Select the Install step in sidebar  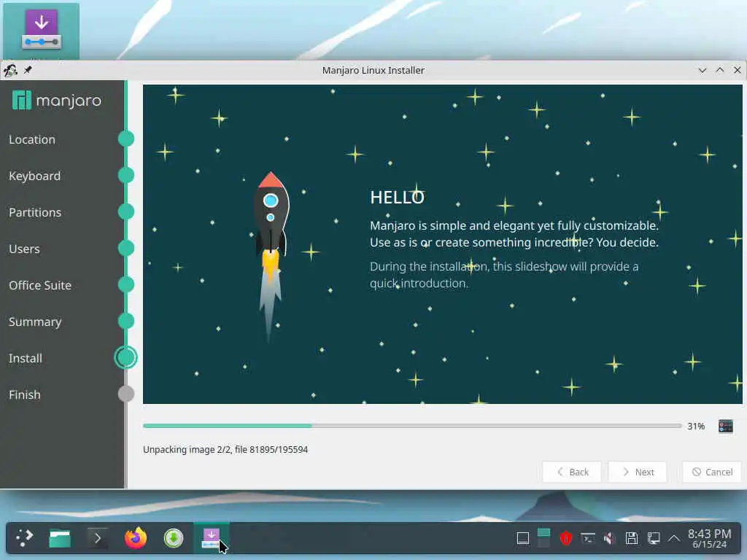pyautogui.click(x=26, y=358)
